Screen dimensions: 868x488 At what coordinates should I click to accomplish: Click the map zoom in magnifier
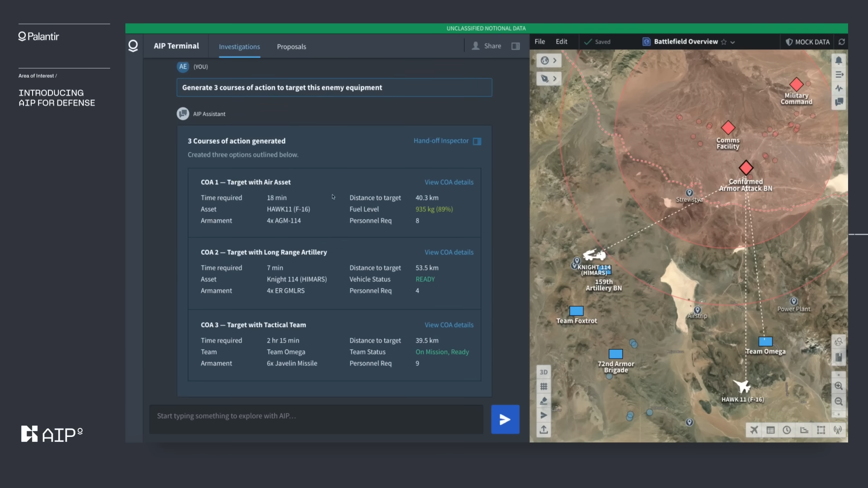point(839,386)
